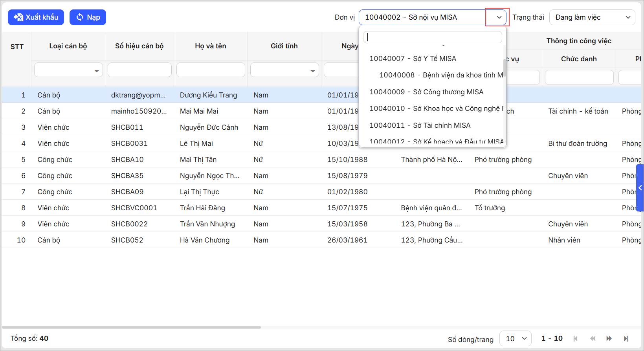Select 10040007 - Sở Y Tế MISA
Screen dimensions: 644x351
(x=413, y=59)
